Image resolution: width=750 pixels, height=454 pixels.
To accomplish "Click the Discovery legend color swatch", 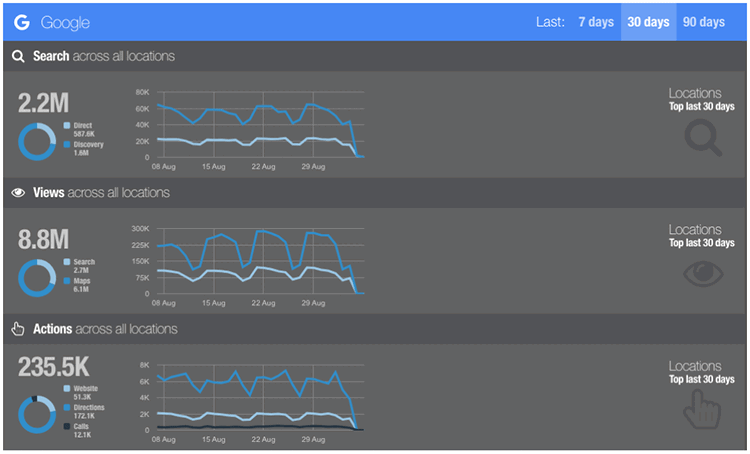I will pyautogui.click(x=67, y=144).
